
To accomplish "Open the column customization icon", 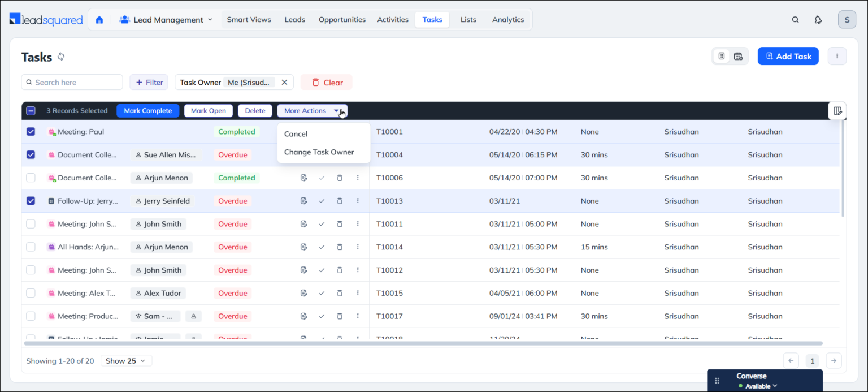I will [837, 111].
